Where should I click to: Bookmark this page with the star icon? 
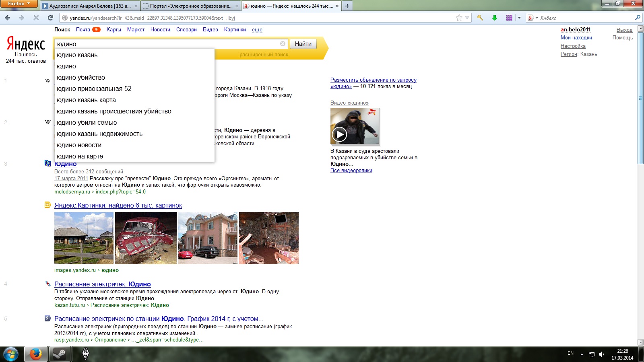(459, 18)
